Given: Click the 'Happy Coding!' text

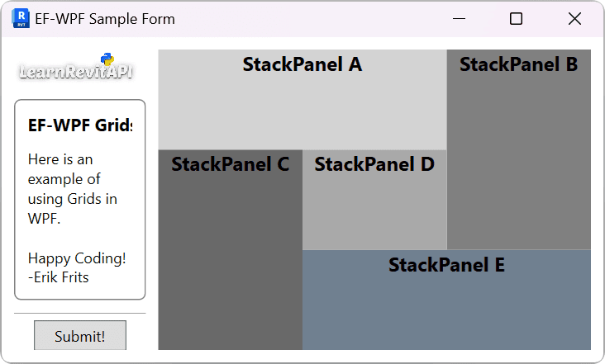Looking at the screenshot, I should click(77, 258).
